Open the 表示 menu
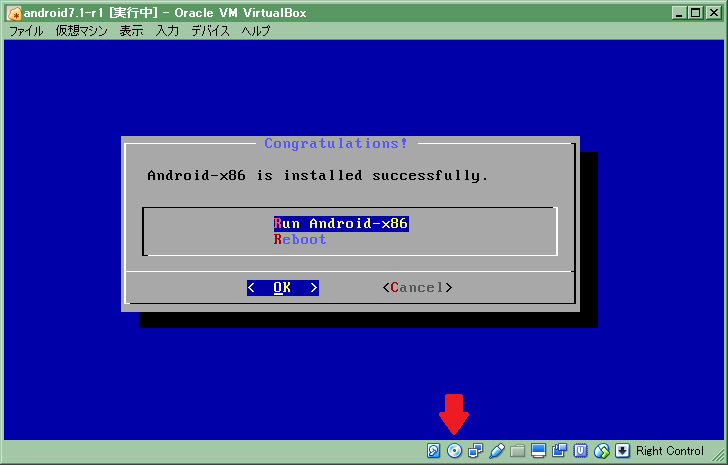The height and width of the screenshot is (465, 728). pos(131,31)
